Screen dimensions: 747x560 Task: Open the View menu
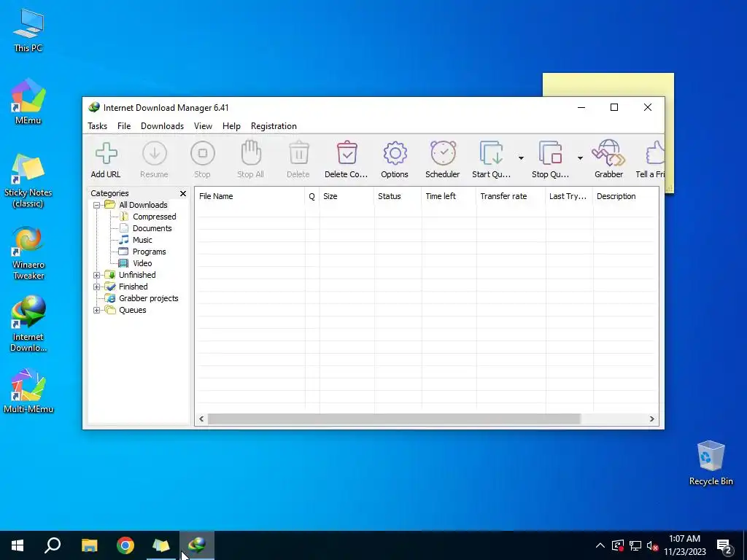[203, 126]
